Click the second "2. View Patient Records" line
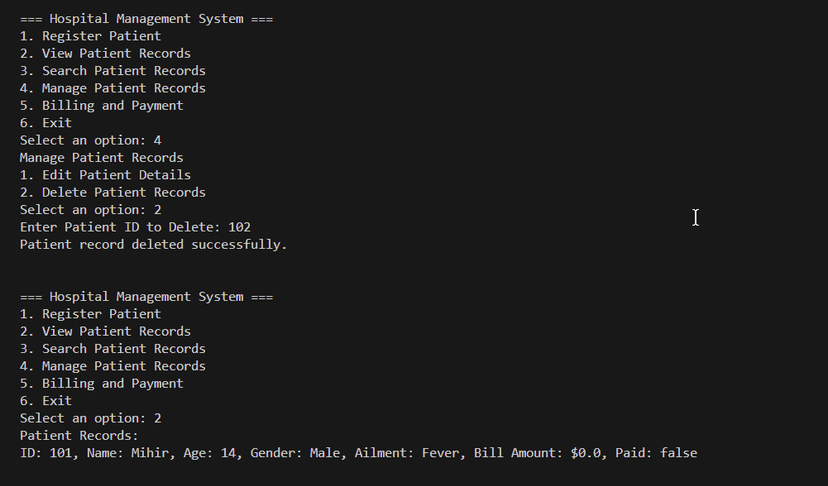This screenshot has height=486, width=828. point(105,332)
